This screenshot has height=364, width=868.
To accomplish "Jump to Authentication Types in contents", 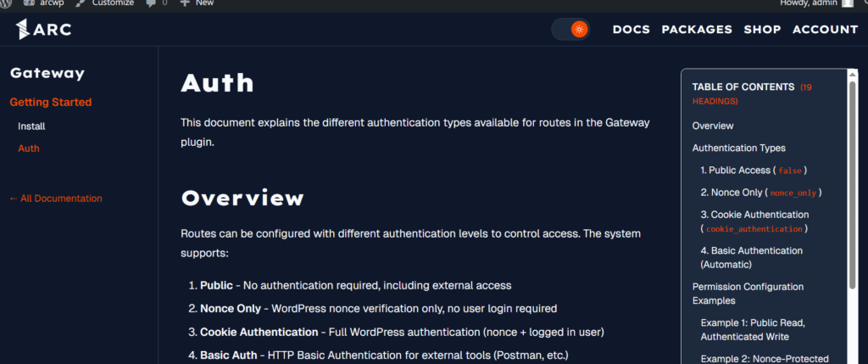I will point(739,148).
